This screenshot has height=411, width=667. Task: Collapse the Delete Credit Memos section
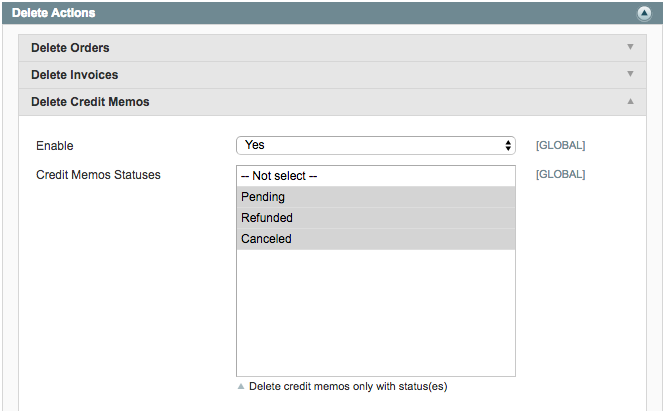[332, 102]
